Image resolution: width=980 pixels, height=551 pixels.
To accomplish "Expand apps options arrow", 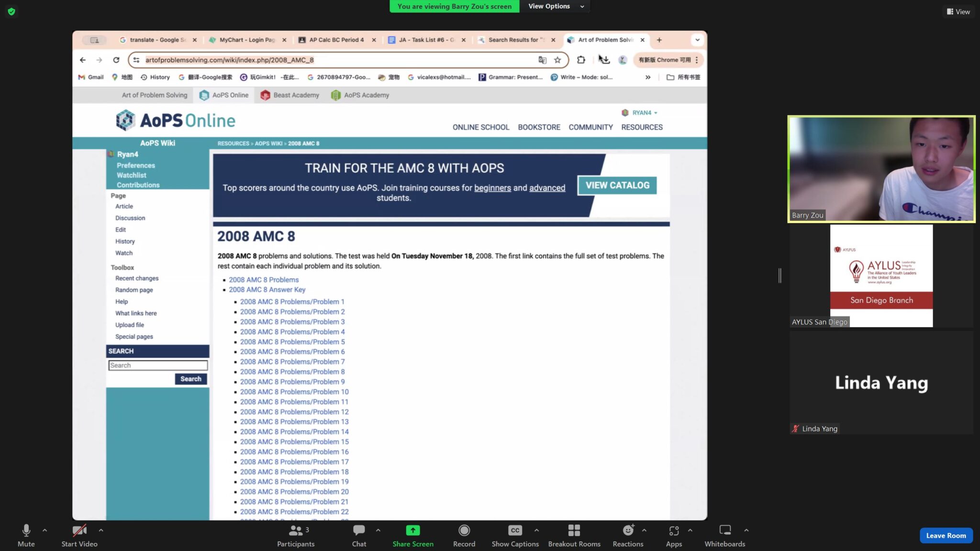I will point(690,530).
